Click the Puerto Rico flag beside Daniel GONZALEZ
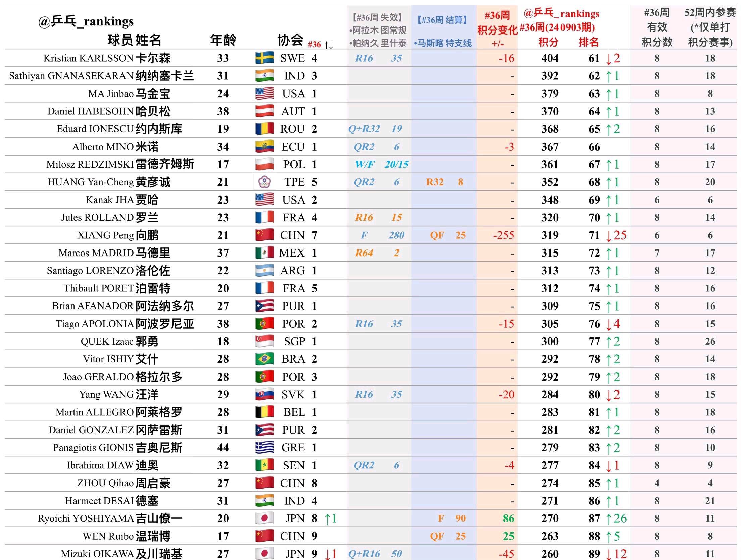742x560 pixels. click(264, 430)
